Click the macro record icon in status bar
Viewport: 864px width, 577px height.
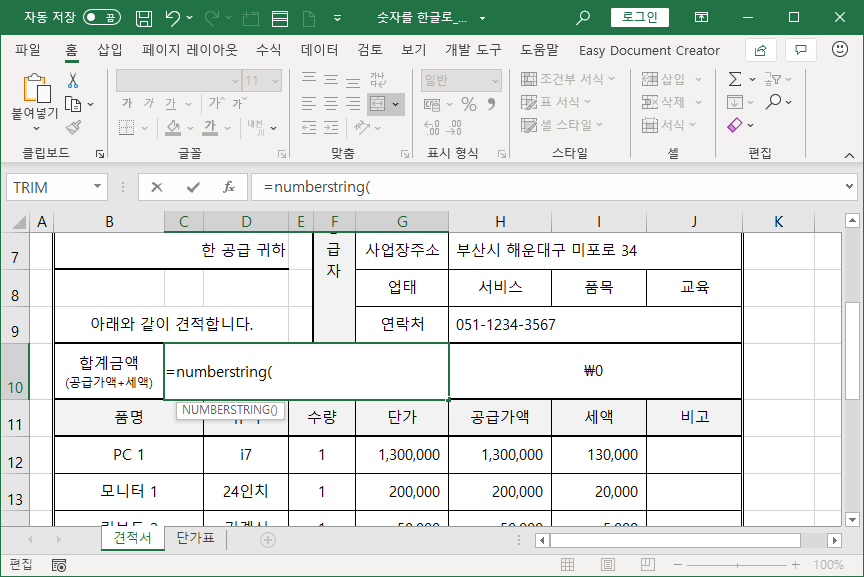59,565
